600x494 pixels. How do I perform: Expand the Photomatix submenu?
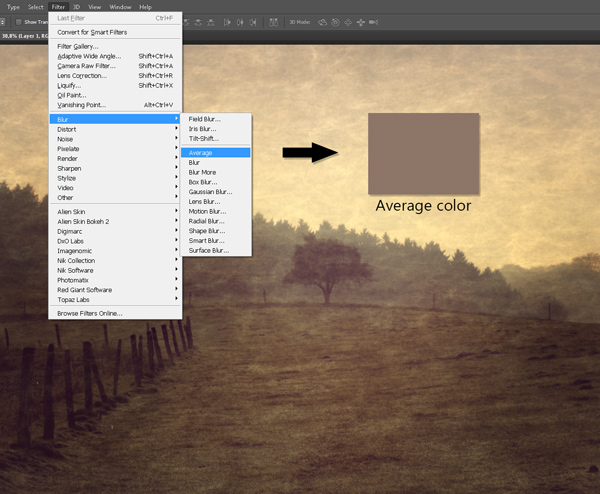(x=115, y=280)
